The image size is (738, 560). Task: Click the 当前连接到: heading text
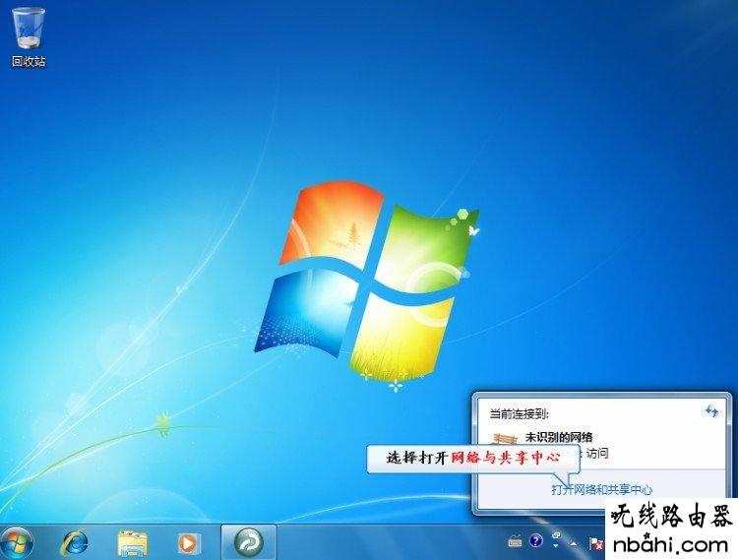click(519, 414)
